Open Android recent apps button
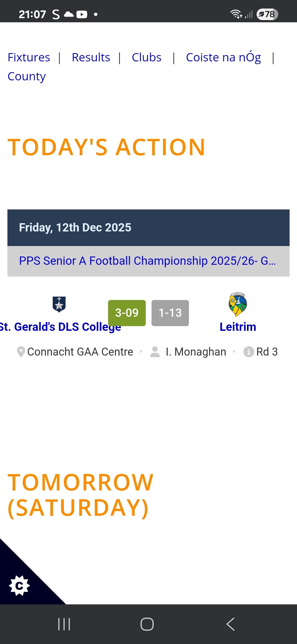Image resolution: width=297 pixels, height=644 pixels. pos(64,624)
